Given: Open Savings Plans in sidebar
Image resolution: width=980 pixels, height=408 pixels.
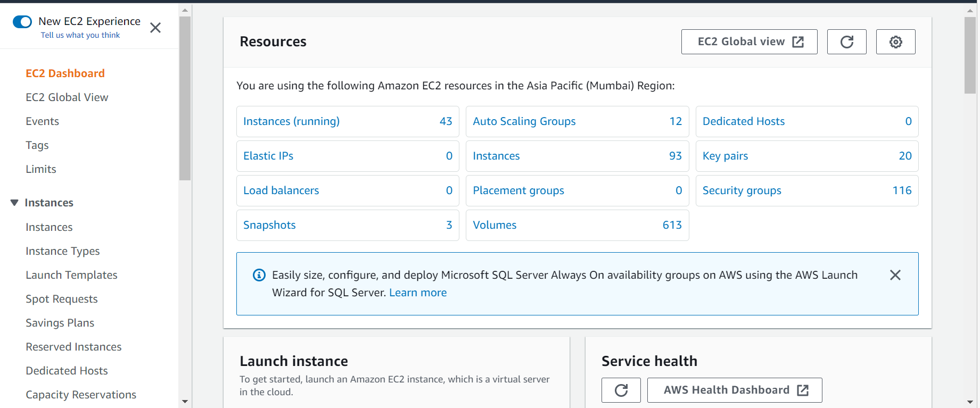Looking at the screenshot, I should point(60,323).
